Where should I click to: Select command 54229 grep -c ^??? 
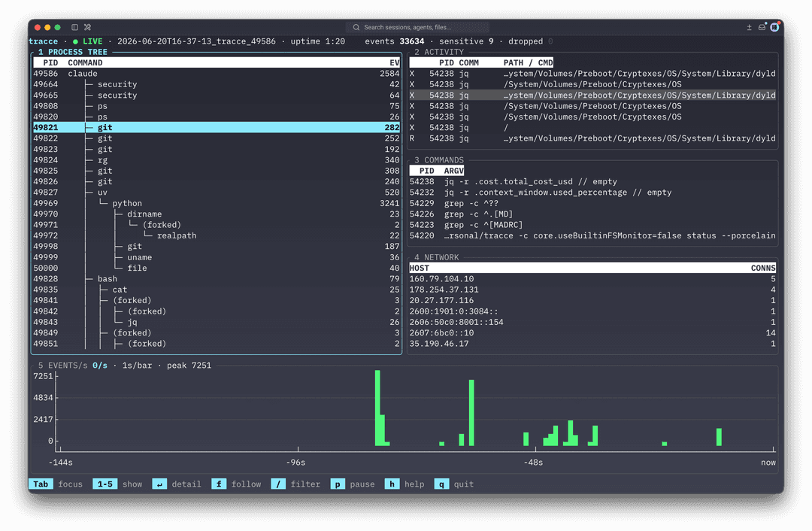(x=592, y=203)
